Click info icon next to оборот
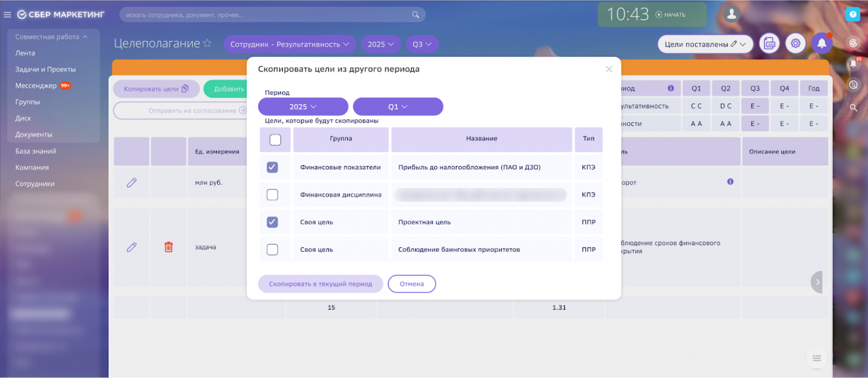Image resolution: width=868 pixels, height=378 pixels. point(731,181)
